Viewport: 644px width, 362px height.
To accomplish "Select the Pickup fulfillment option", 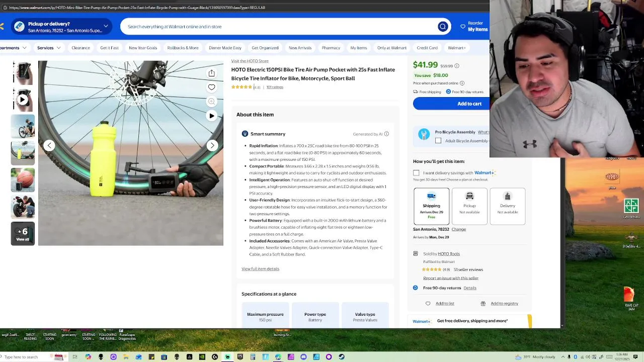I will click(469, 206).
